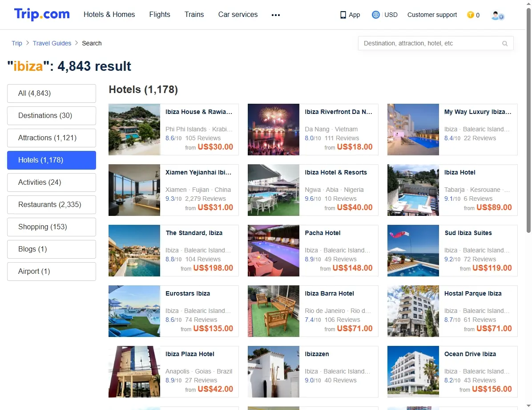This screenshot has height=410, width=532.
Task: Open Customer support
Action: (432, 15)
